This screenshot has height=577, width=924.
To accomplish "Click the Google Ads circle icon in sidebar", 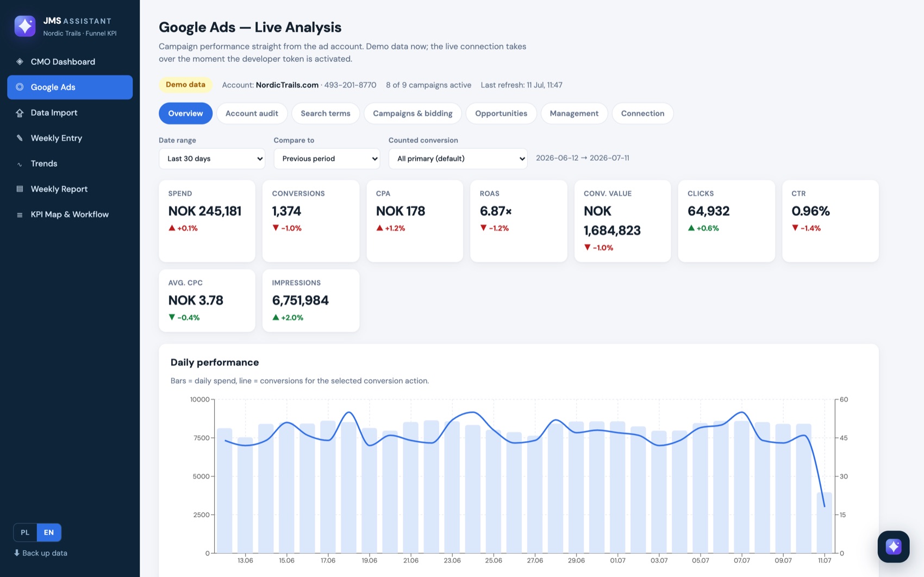I will point(20,87).
